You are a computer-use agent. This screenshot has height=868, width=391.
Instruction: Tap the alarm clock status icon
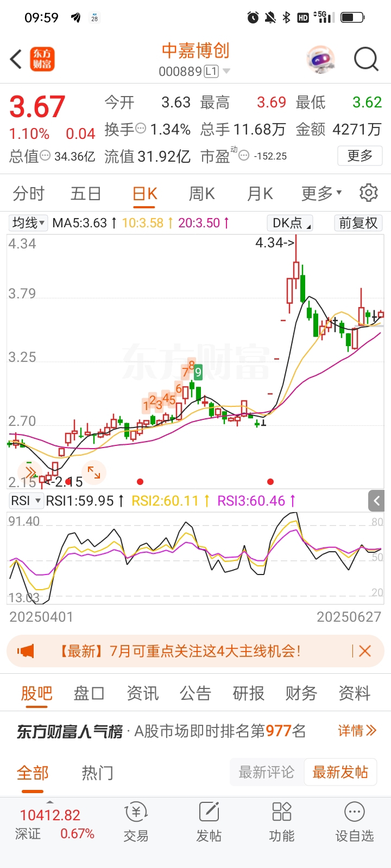(253, 17)
